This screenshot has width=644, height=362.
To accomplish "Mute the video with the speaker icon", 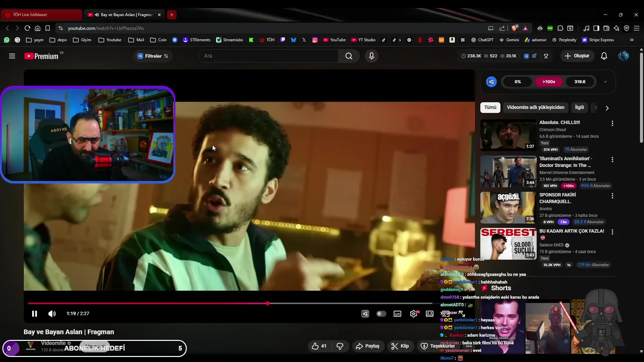I will tap(52, 314).
